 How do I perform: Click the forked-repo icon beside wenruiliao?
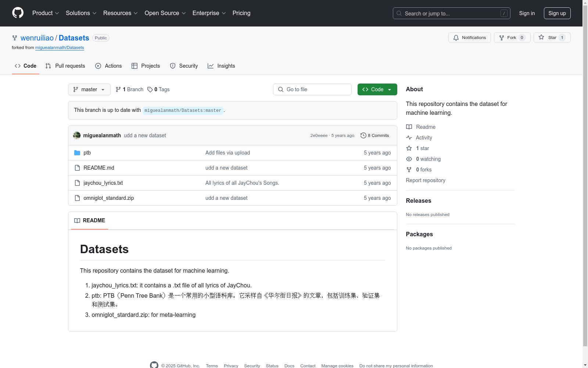[15, 38]
